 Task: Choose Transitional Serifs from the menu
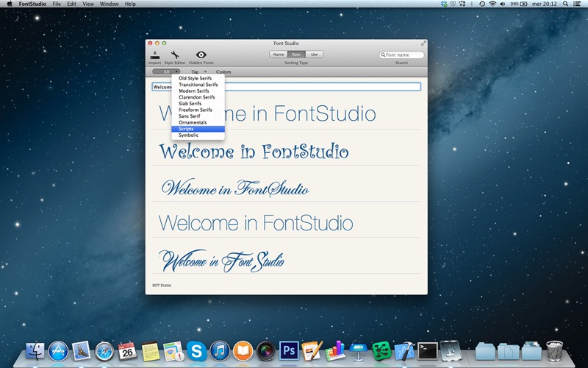pyautogui.click(x=198, y=85)
